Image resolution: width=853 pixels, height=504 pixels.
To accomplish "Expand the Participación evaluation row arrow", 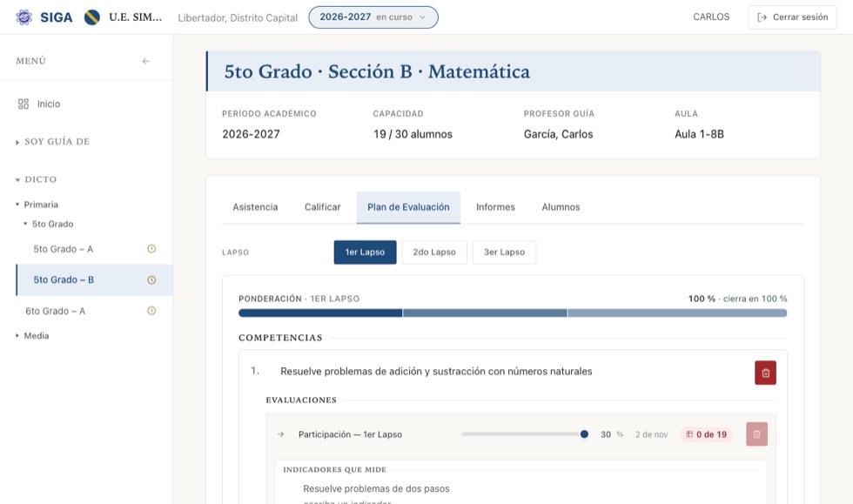I will coord(280,434).
